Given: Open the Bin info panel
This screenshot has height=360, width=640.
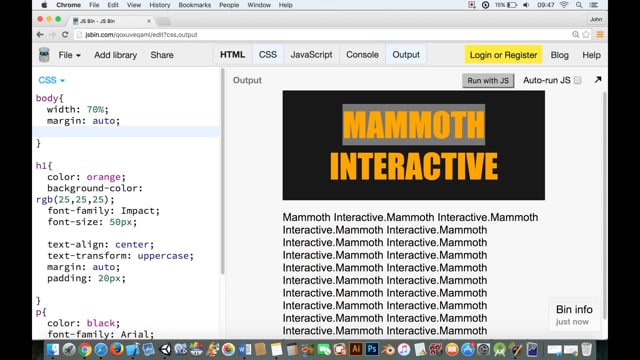Looking at the screenshot, I should [x=574, y=315].
